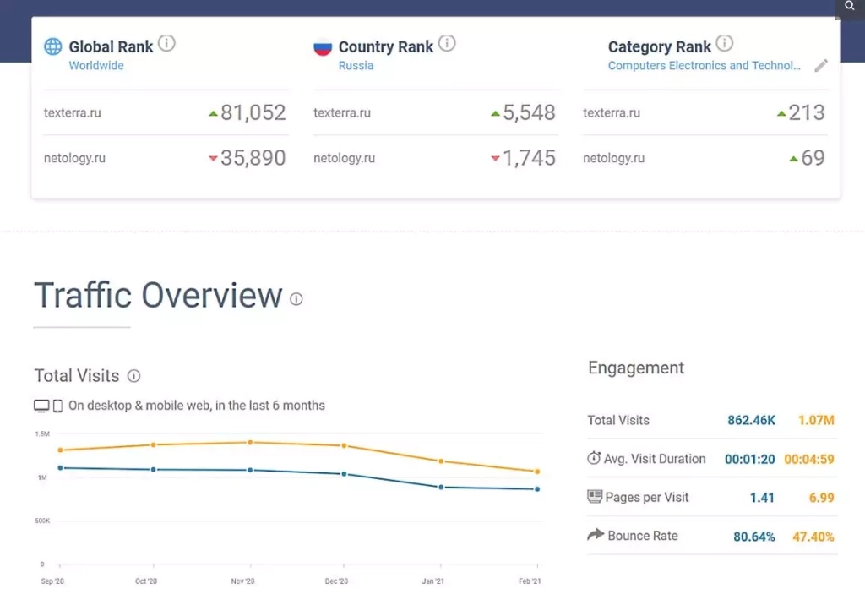Open the Worldwide link under Global Rank
Image resolution: width=865 pixels, height=616 pixels.
(96, 65)
